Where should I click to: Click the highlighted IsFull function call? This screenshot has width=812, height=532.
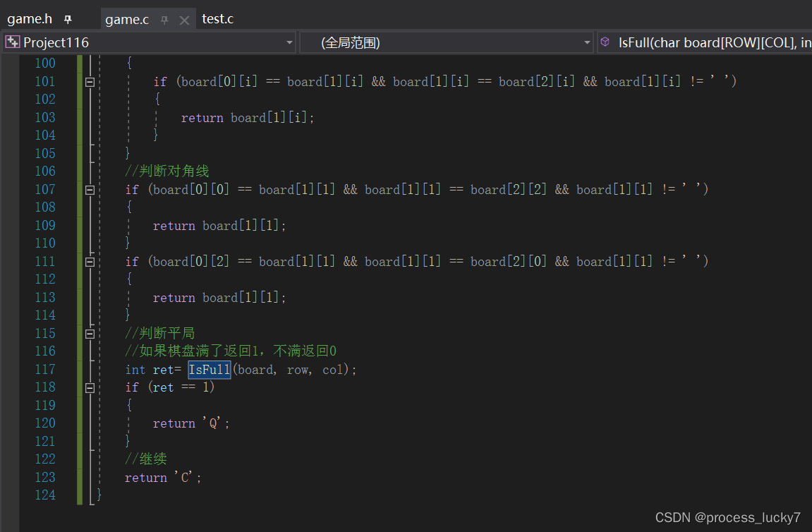point(210,370)
